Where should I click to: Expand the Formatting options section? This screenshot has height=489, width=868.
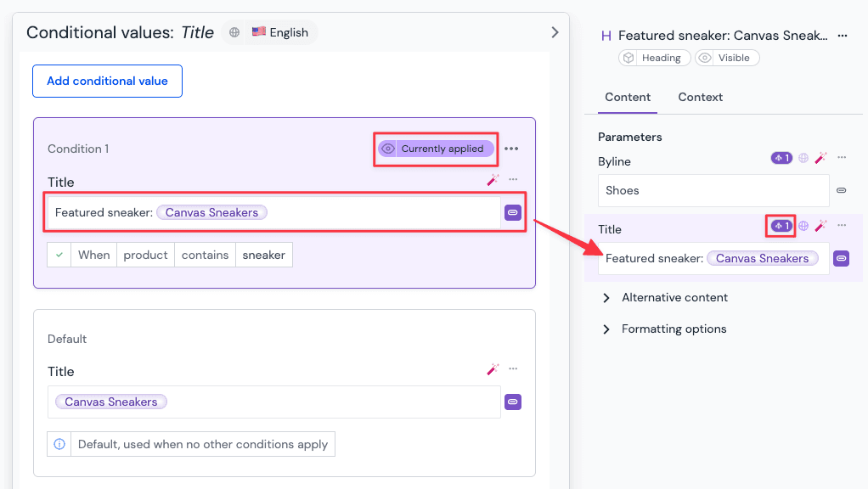pyautogui.click(x=664, y=329)
